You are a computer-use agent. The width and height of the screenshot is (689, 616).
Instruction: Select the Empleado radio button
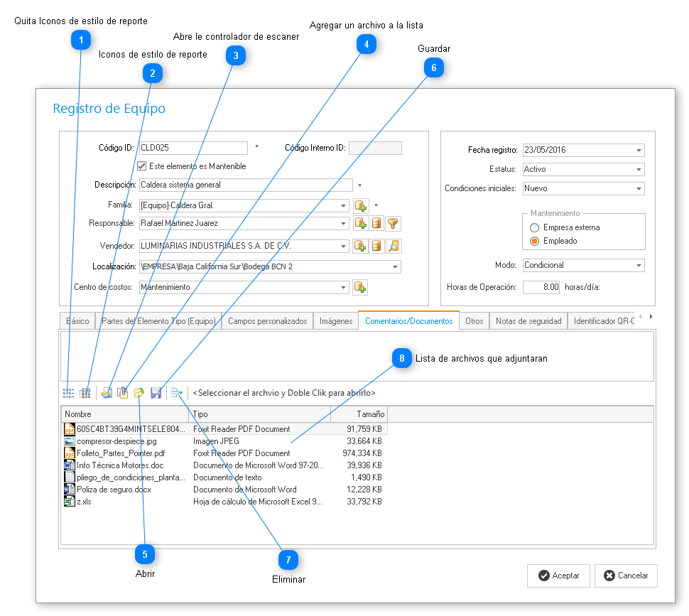click(534, 241)
